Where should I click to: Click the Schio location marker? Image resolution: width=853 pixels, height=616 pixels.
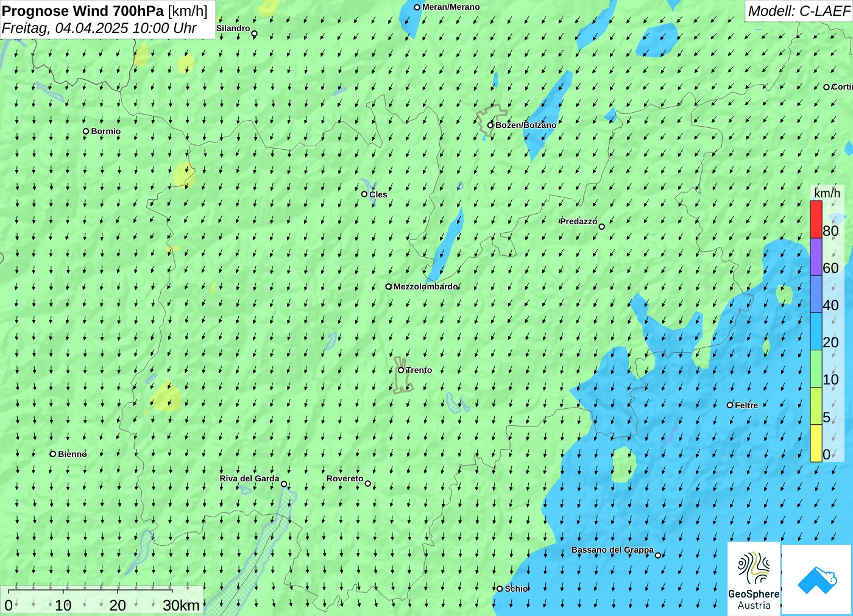coord(500,589)
